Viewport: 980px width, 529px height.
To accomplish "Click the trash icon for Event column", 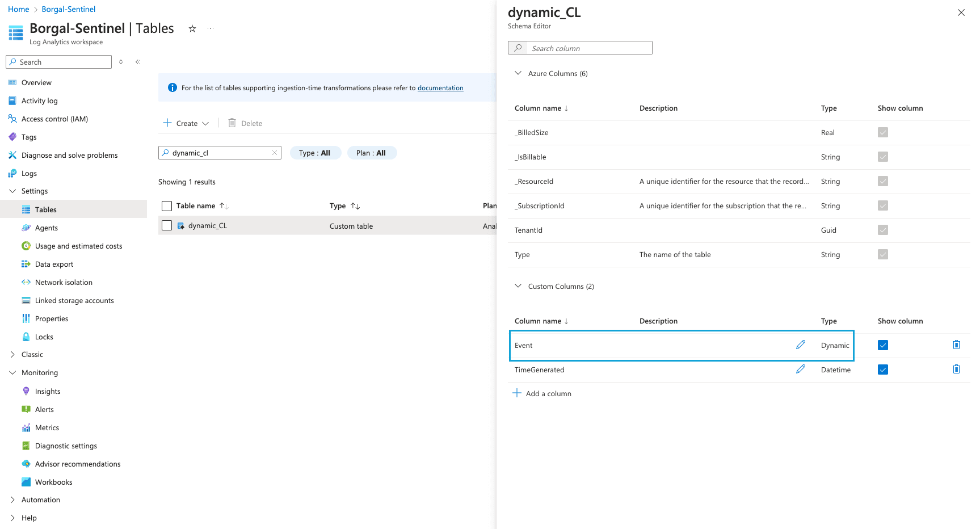I will (956, 345).
